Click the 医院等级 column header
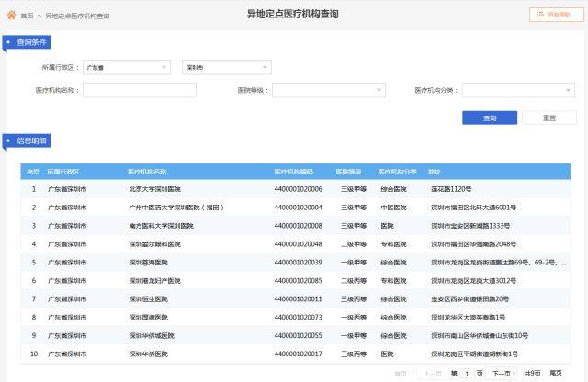 pos(348,172)
